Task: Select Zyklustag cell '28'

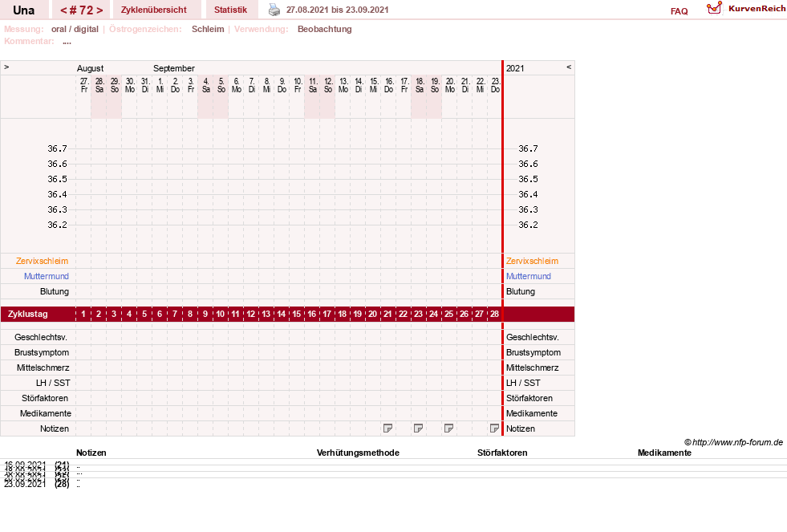Action: click(494, 315)
